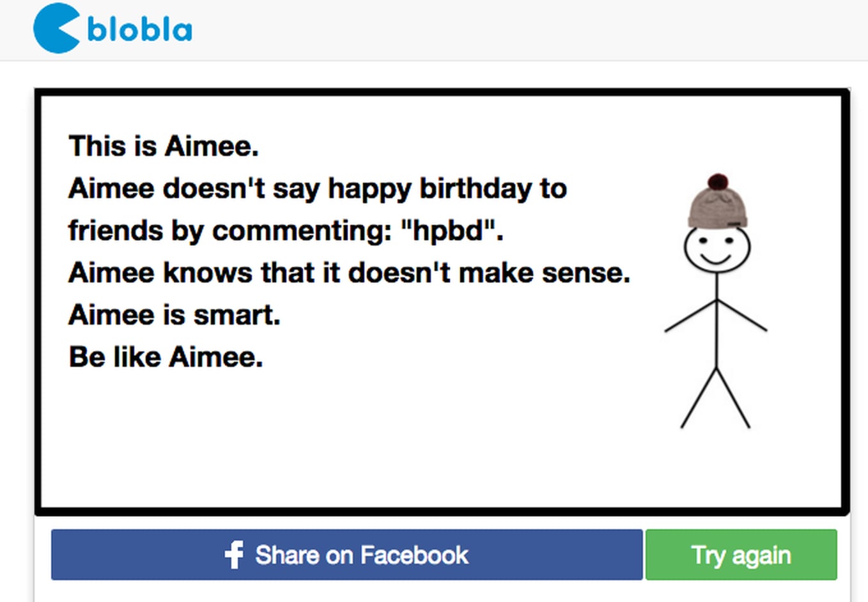Click the blue blobla logo icon
Image resolution: width=868 pixels, height=602 pixels.
point(56,28)
